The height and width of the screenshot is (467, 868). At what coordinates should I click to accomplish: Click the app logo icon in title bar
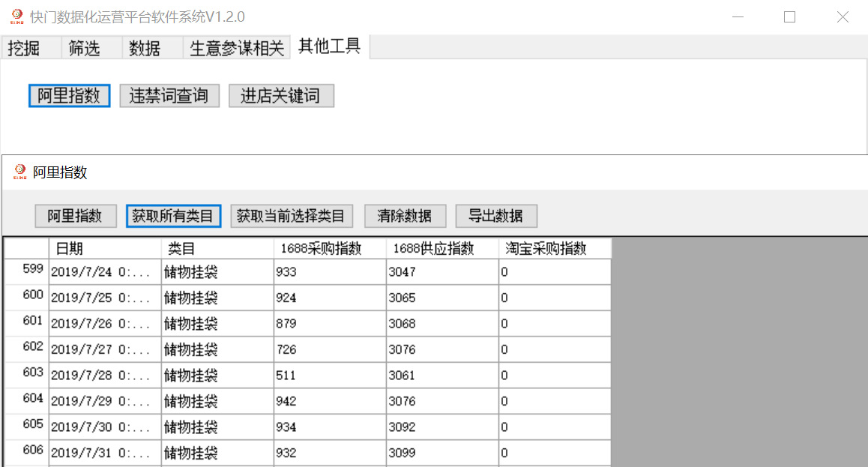tap(17, 16)
